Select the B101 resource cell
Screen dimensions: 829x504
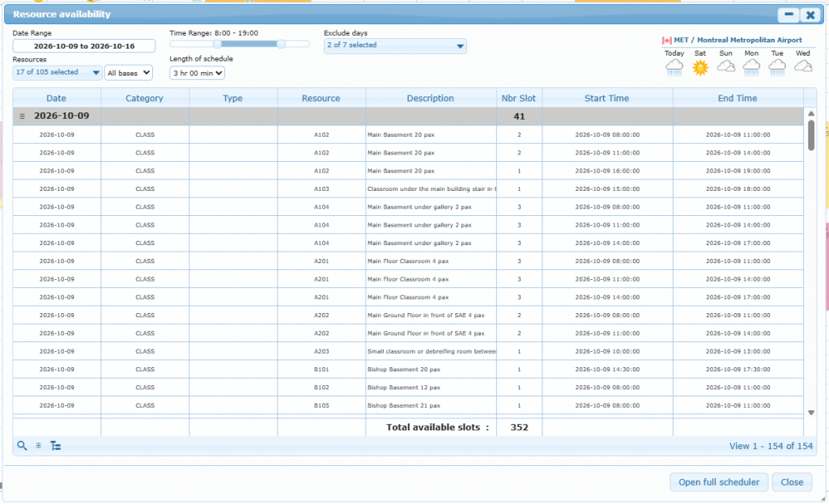pos(321,369)
